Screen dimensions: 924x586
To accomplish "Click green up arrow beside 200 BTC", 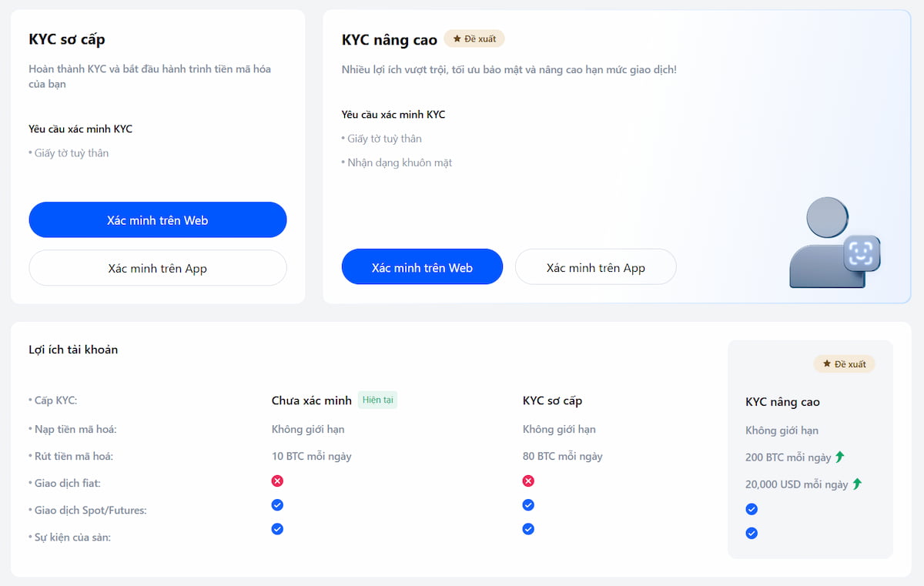I will tap(840, 457).
